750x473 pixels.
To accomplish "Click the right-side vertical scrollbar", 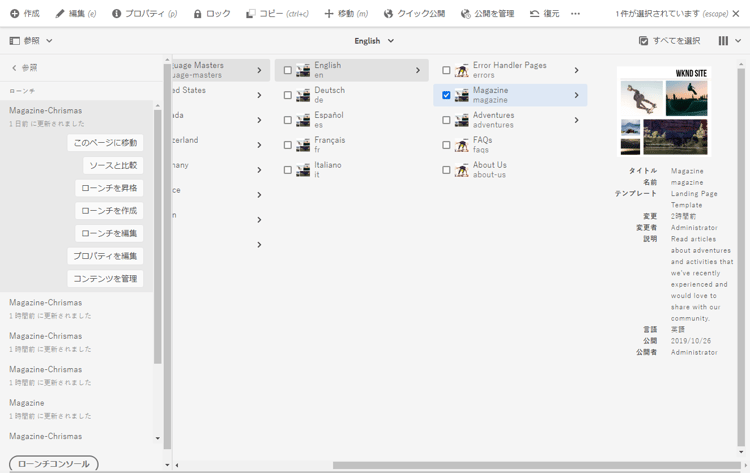I will point(741,256).
